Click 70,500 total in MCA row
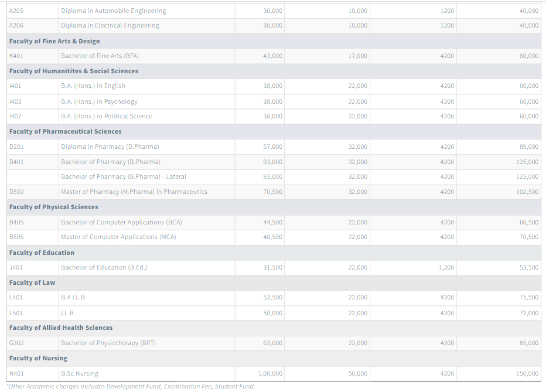The image size is (546, 392). pos(528,237)
